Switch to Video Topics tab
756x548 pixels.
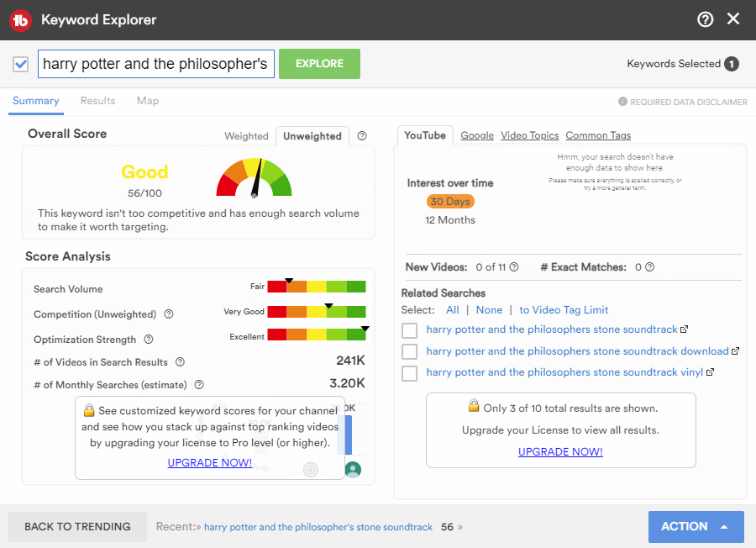point(529,135)
